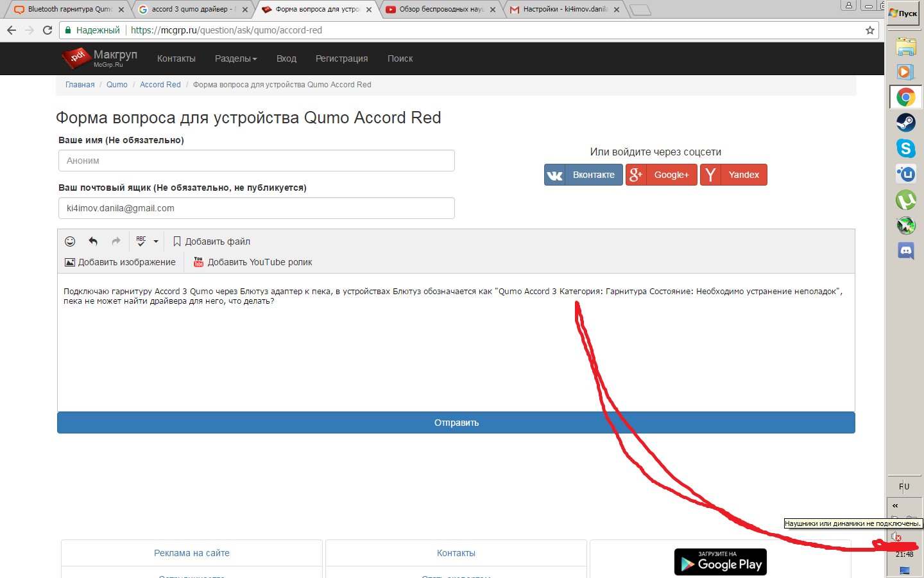Screen dimensions: 924x578
Task: Undo the last edit in editor
Action: tap(93, 241)
